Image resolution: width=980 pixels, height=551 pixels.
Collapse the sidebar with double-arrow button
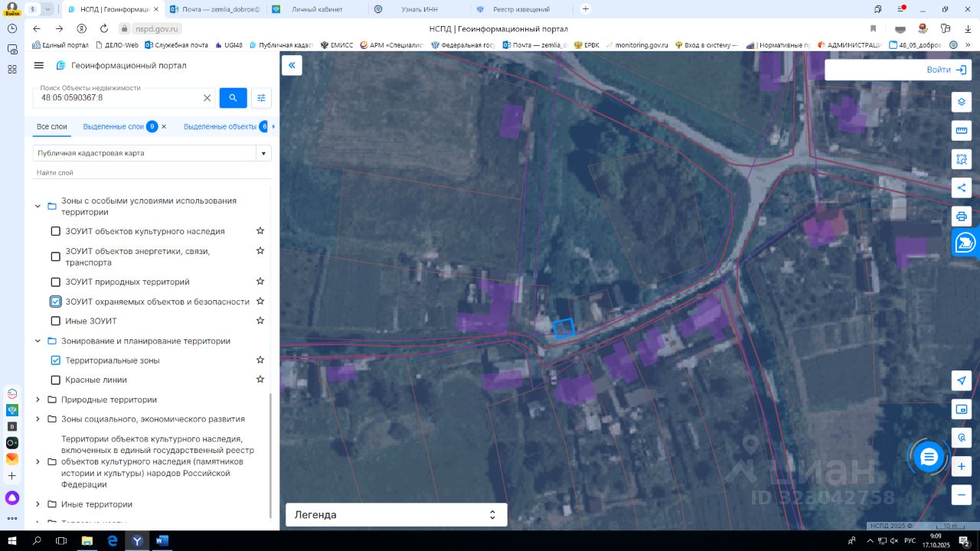click(x=292, y=66)
